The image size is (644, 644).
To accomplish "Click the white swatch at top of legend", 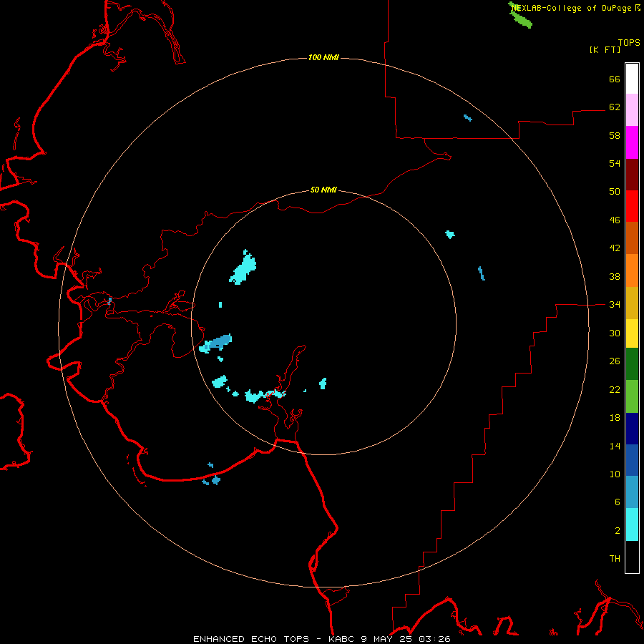I will pos(632,79).
